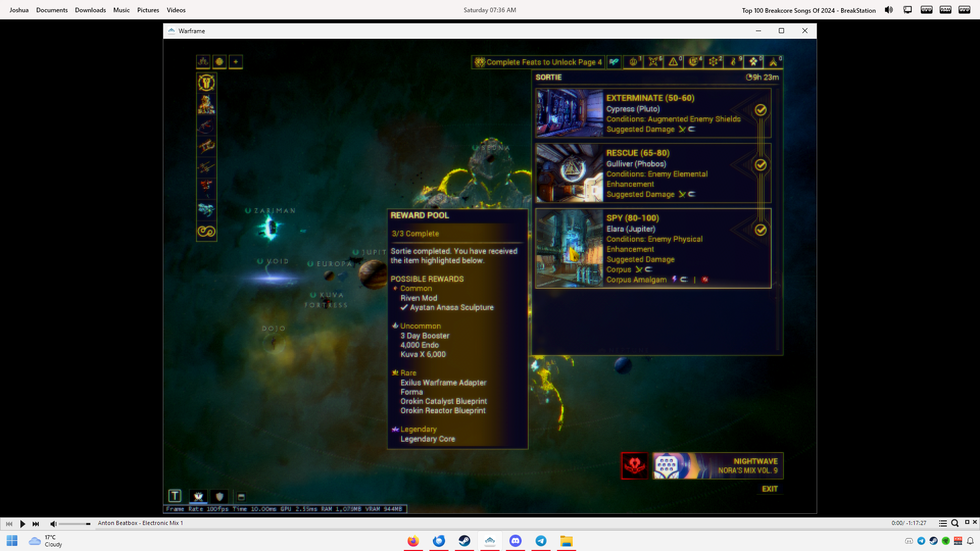This screenshot has height=551, width=980.
Task: Open the crossed-swords tab with badge 6
Action: click(653, 62)
